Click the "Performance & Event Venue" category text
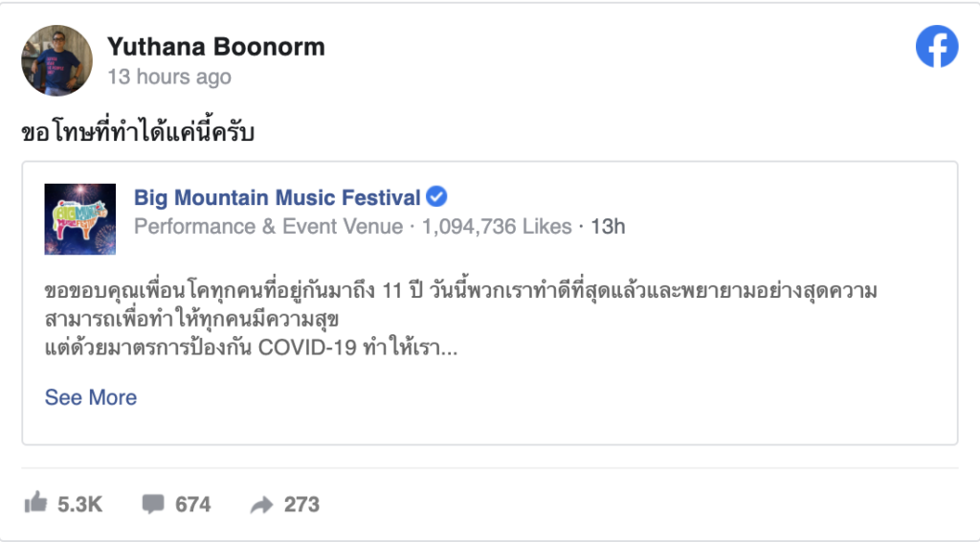 pyautogui.click(x=269, y=227)
